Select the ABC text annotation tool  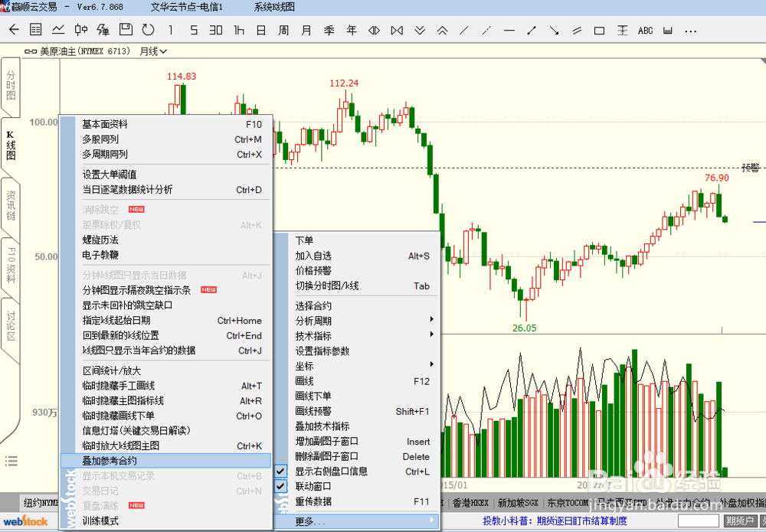[x=645, y=31]
